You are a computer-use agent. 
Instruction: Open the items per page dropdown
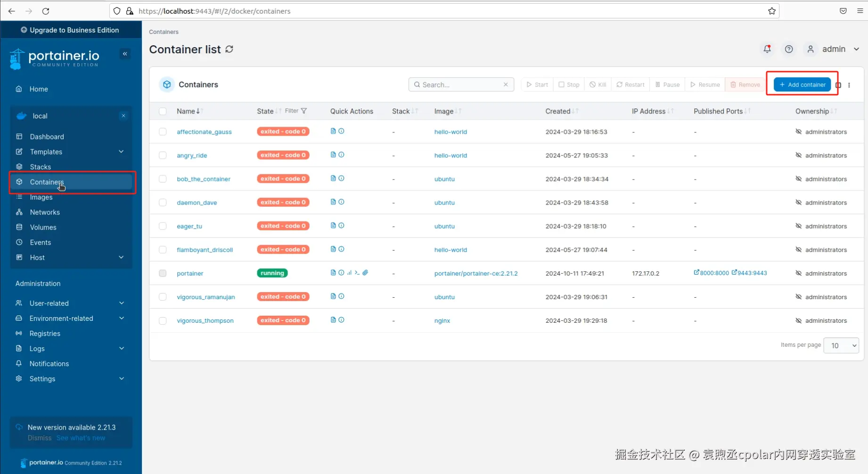(841, 345)
